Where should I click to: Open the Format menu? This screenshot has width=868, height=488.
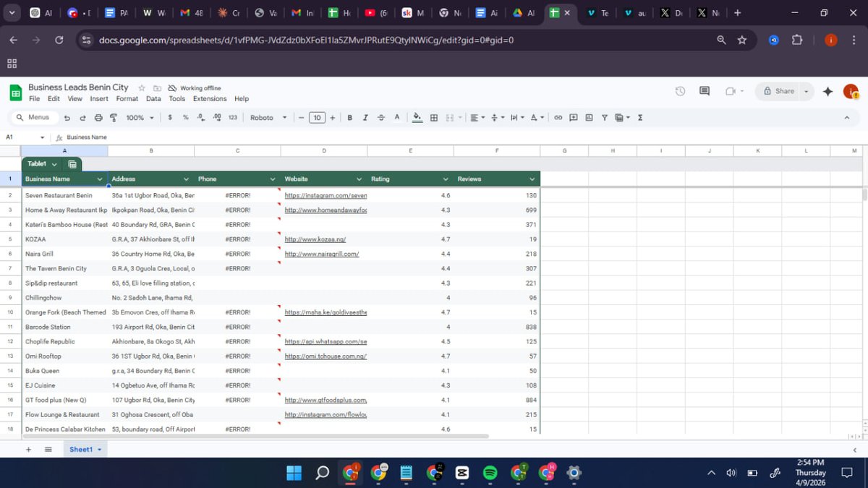pyautogui.click(x=127, y=99)
